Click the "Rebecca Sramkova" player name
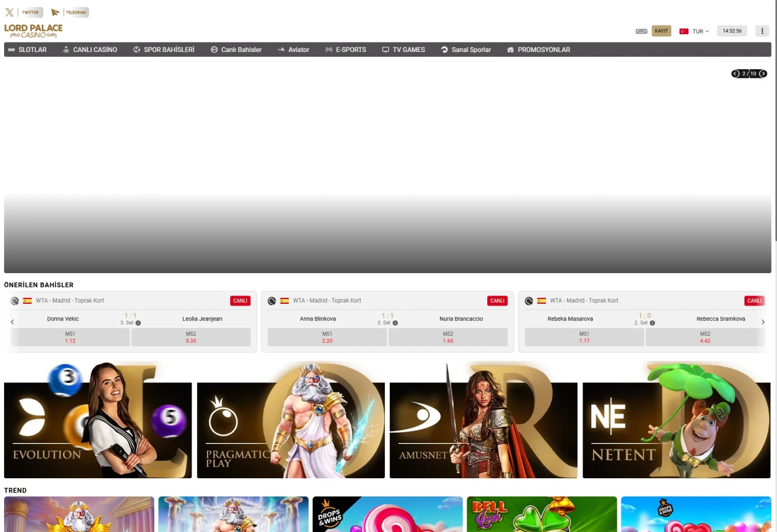 click(x=721, y=319)
